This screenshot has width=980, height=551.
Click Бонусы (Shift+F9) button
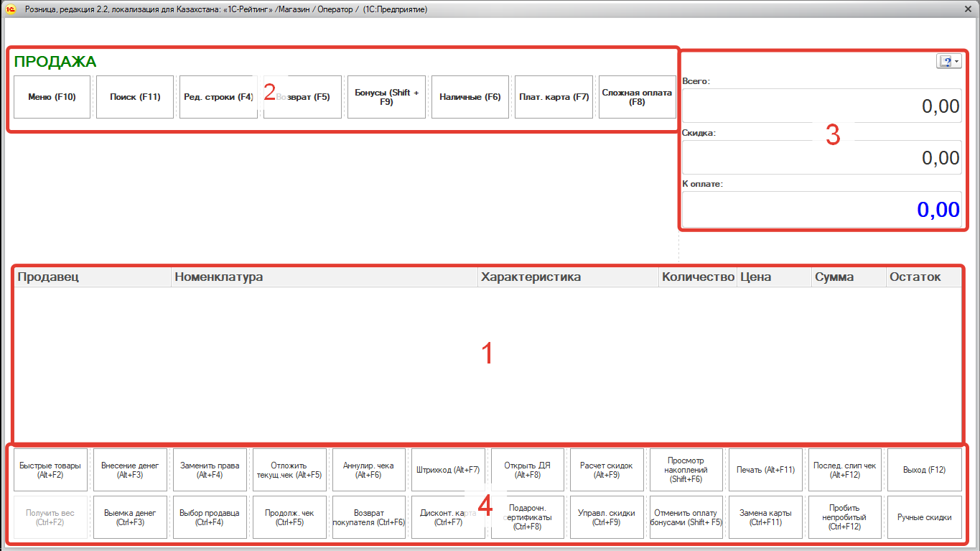pyautogui.click(x=386, y=97)
